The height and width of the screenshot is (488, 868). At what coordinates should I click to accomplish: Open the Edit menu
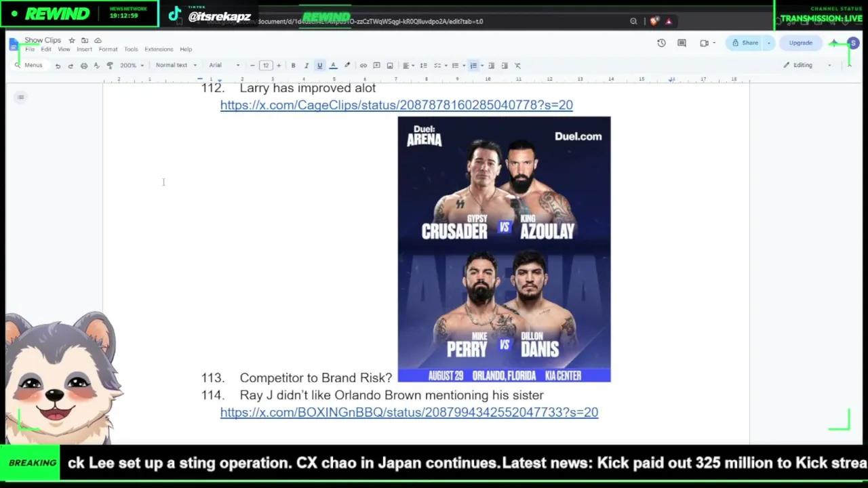(45, 49)
